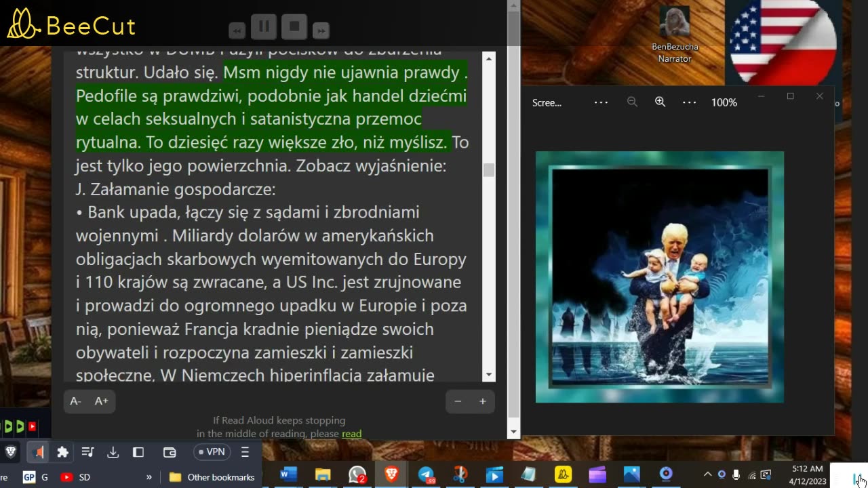Pause the Read Aloud playback
Screen dimensions: 868x488
(264, 27)
